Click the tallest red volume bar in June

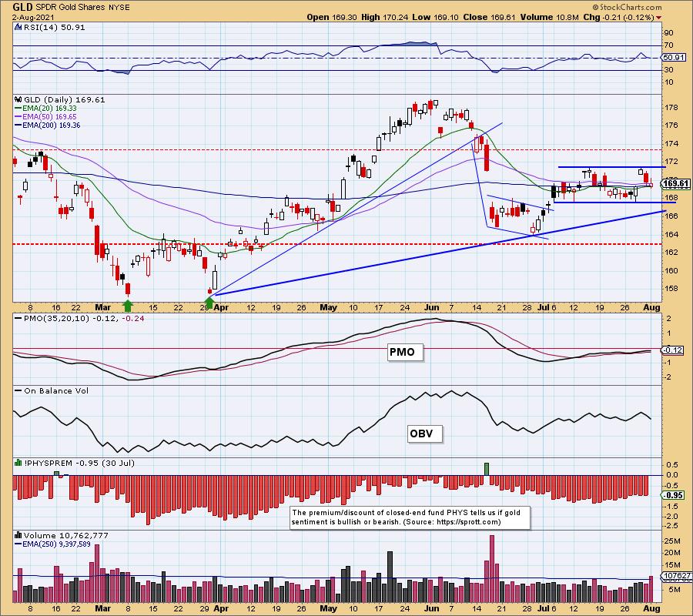click(x=492, y=569)
